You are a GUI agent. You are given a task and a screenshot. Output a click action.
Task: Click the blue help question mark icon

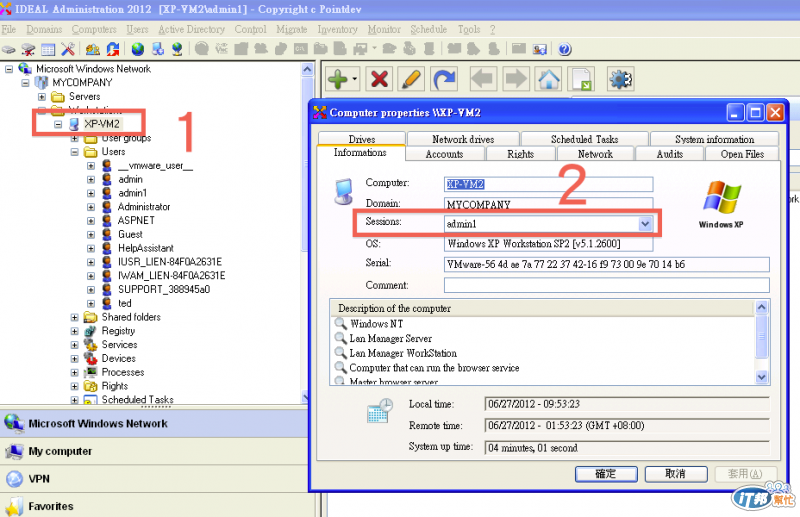(564, 50)
